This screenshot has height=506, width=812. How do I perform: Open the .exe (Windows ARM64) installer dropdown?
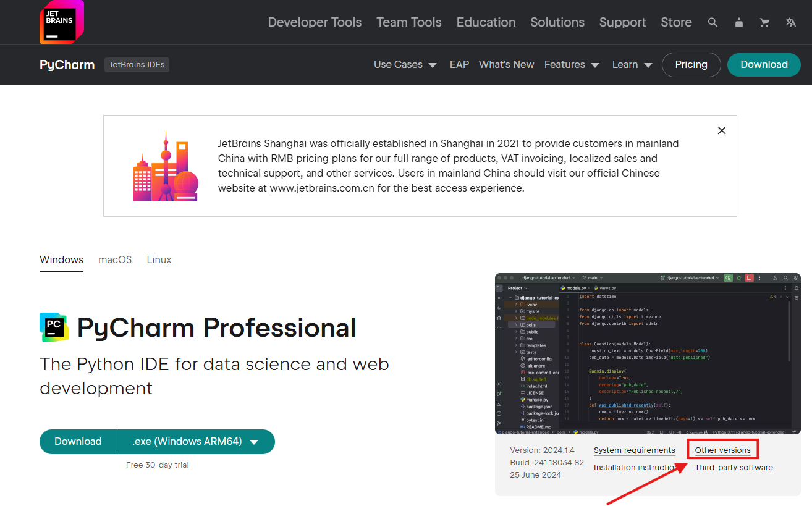(196, 442)
